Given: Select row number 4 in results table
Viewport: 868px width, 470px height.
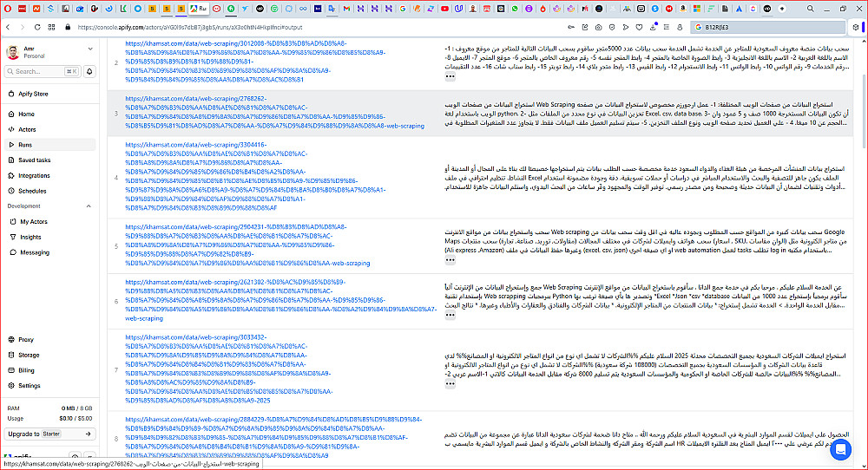Looking at the screenshot, I should [115, 178].
